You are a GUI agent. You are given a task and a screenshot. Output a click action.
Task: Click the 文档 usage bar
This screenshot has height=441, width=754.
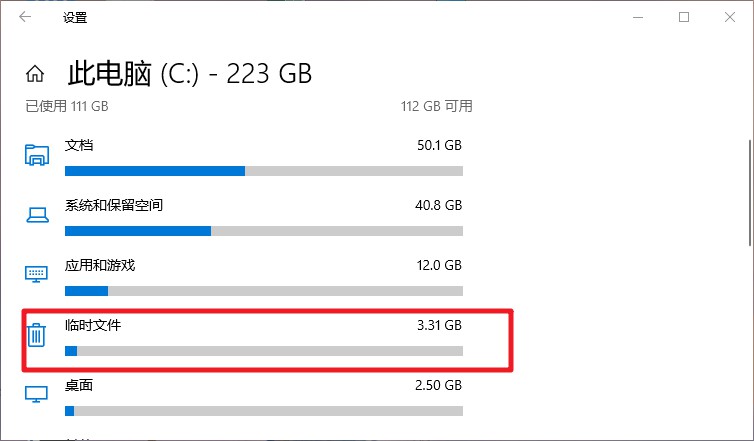(x=264, y=171)
